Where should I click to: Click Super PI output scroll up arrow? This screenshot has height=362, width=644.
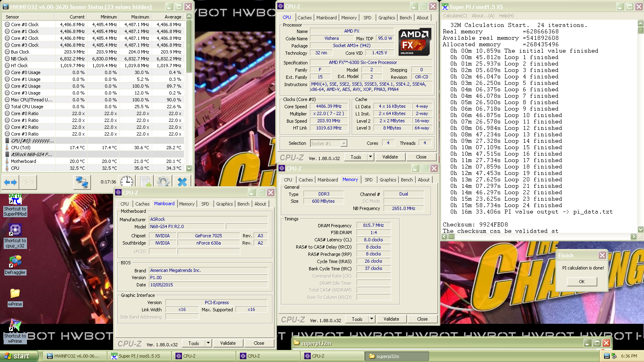click(641, 24)
